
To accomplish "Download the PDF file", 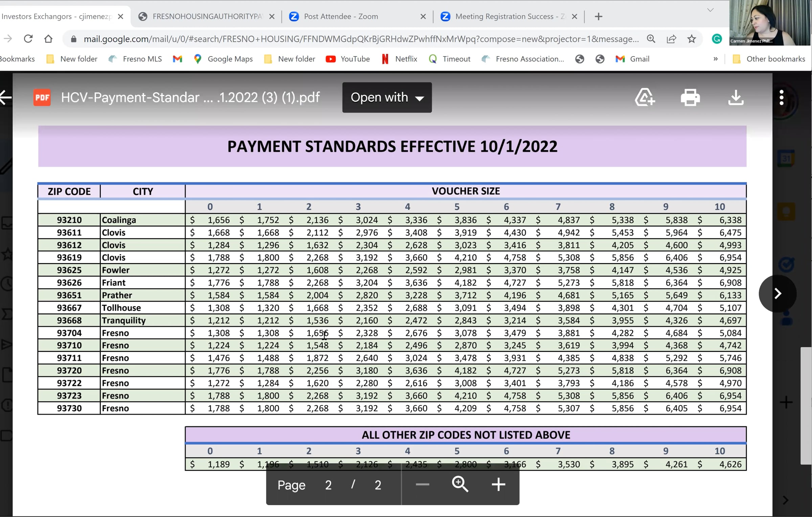I will click(736, 98).
